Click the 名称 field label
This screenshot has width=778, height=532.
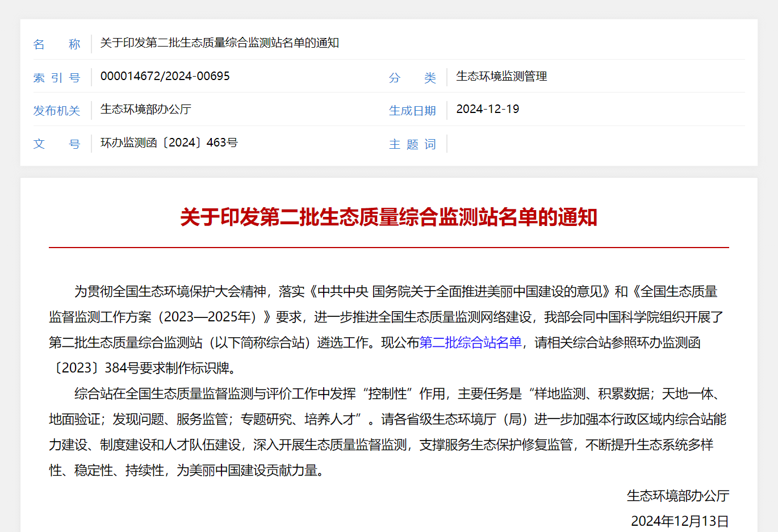[x=57, y=44]
